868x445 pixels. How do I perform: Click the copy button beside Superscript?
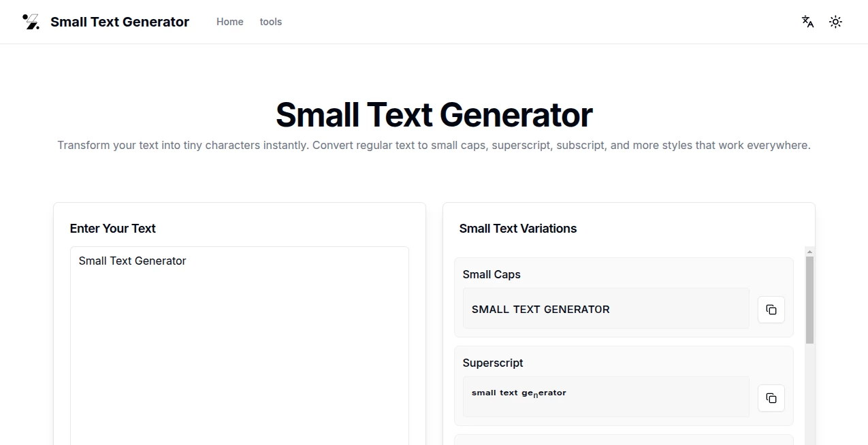click(x=771, y=398)
